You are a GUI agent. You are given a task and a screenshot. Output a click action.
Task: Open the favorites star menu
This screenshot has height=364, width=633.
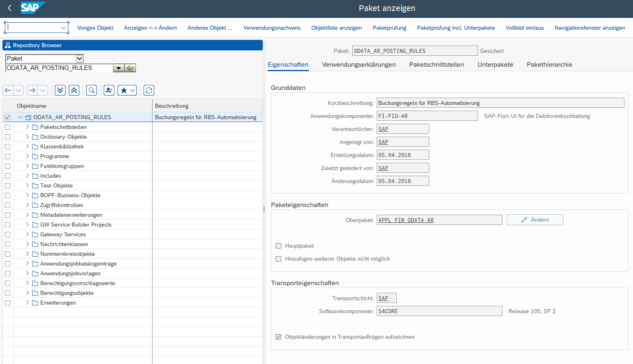click(x=127, y=90)
